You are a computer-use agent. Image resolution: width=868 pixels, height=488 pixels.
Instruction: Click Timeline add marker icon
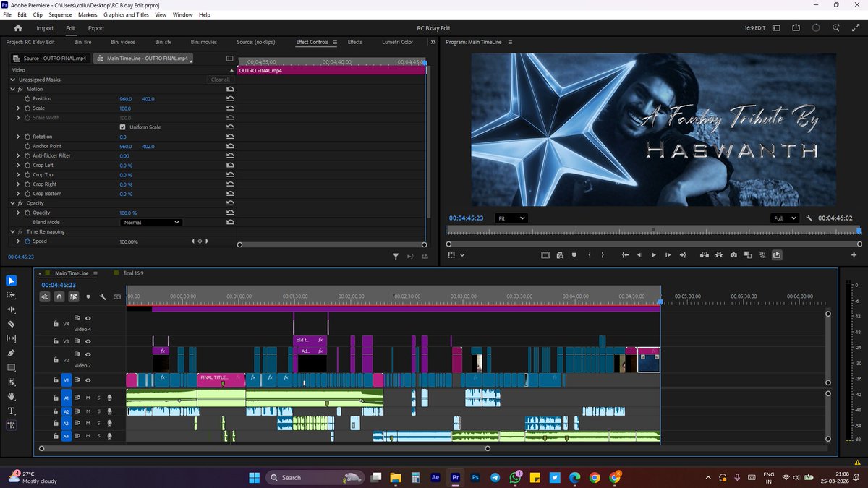click(x=88, y=296)
